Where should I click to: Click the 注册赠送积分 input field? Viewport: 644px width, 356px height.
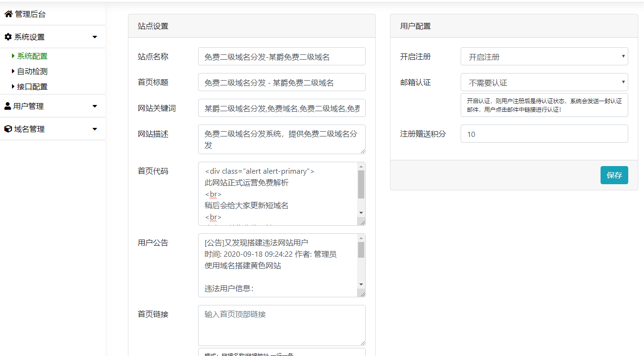click(x=544, y=134)
